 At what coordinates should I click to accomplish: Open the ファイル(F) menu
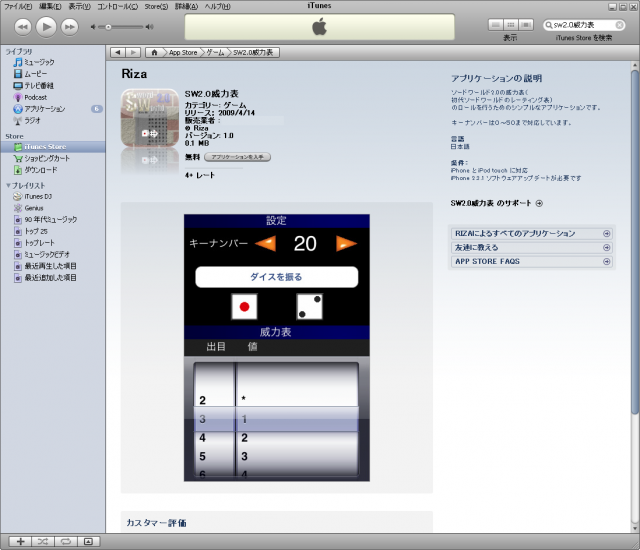(x=18, y=6)
